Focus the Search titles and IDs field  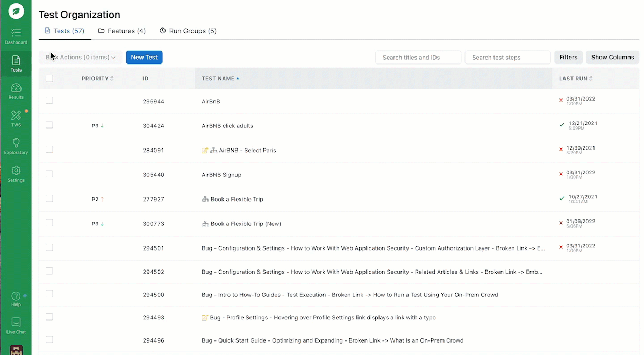coord(418,58)
